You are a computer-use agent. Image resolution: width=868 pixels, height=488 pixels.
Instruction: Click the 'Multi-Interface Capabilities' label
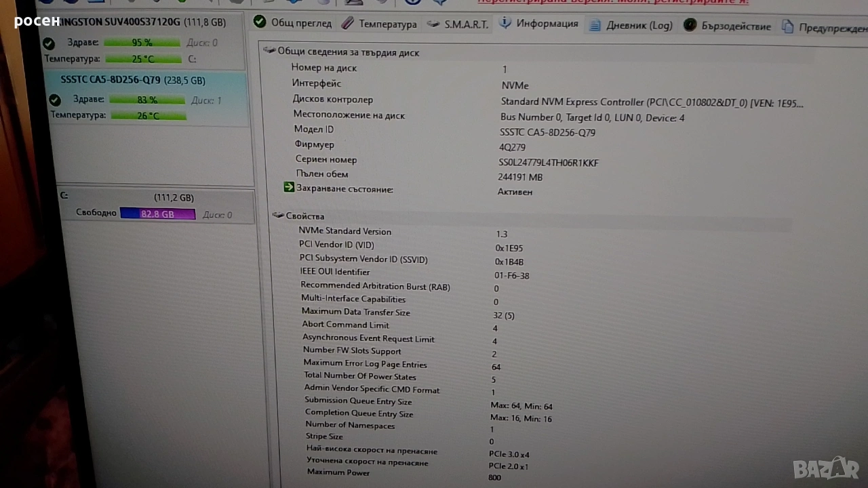[x=353, y=299]
